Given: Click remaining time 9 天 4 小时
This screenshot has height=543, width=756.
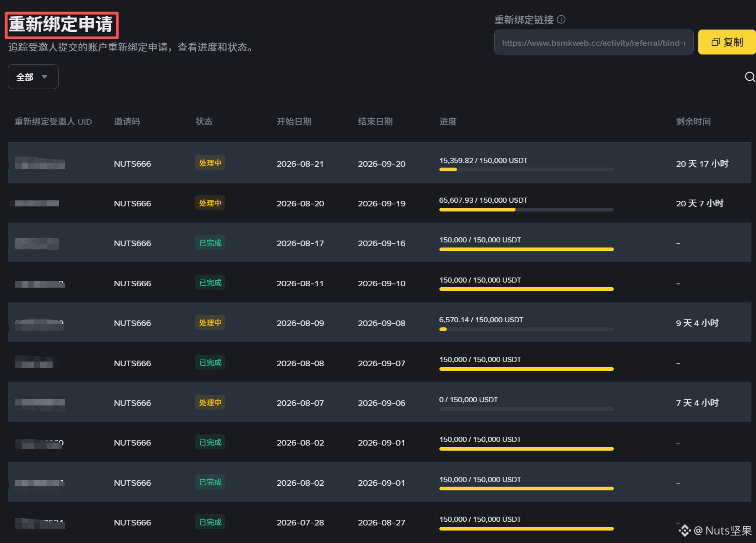Looking at the screenshot, I should click(697, 323).
